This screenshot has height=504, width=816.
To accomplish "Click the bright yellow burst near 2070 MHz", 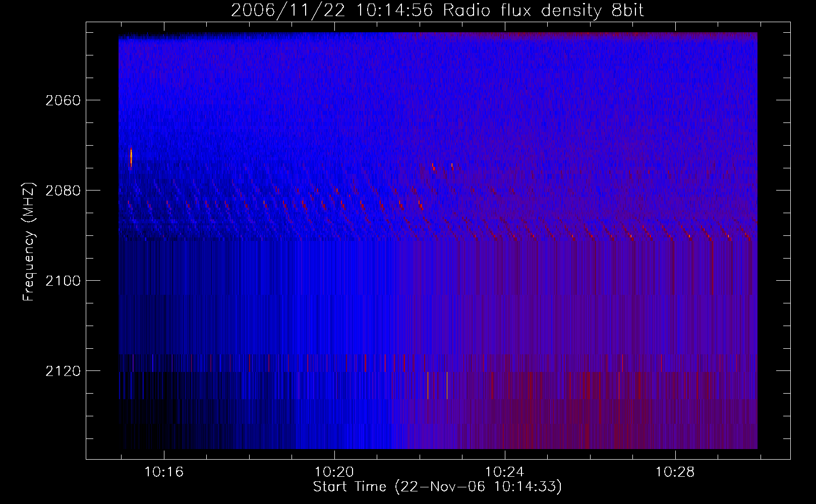I will click(131, 158).
